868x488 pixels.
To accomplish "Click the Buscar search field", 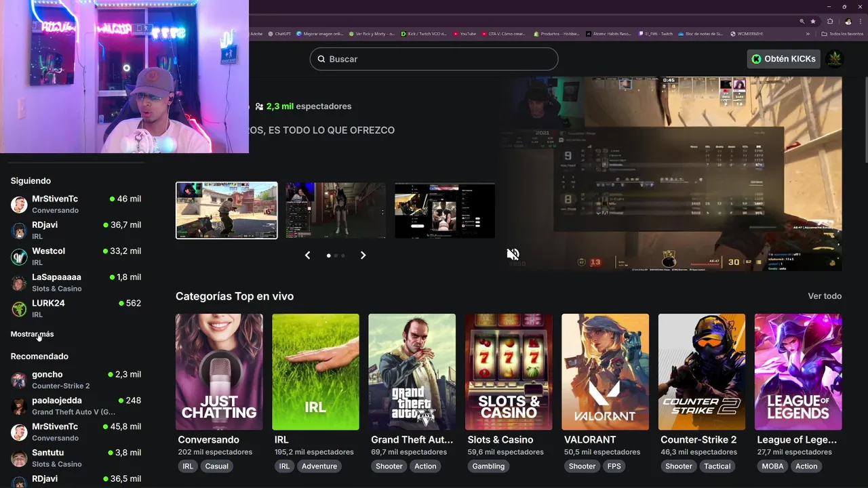I will tap(434, 59).
